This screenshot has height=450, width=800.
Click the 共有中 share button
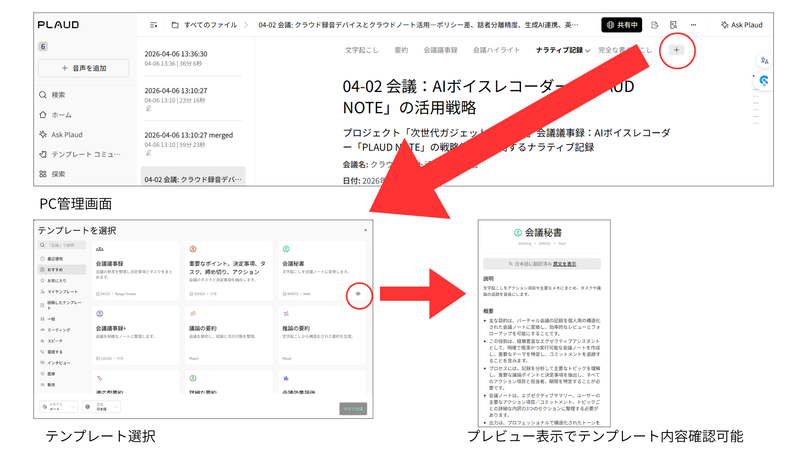pos(621,24)
